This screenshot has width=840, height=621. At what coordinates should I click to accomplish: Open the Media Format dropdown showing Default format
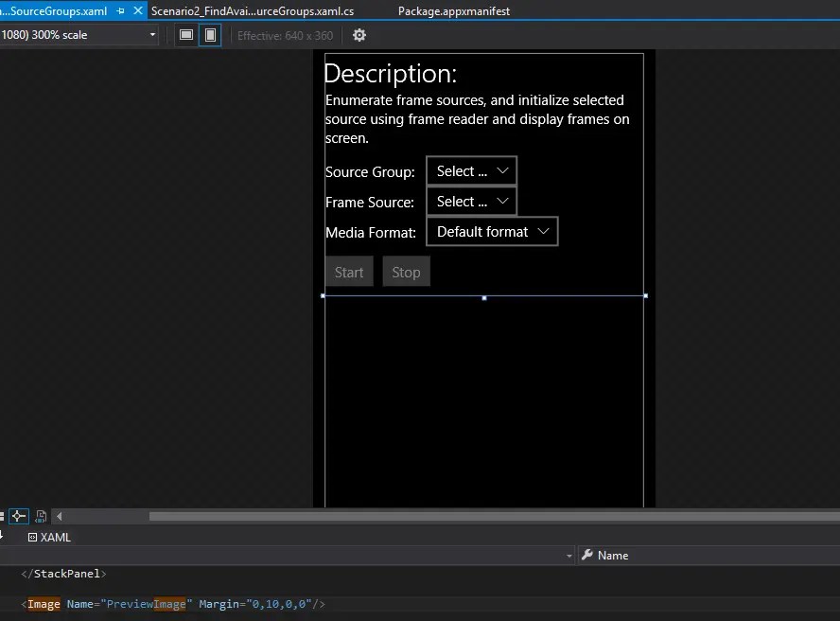click(492, 231)
